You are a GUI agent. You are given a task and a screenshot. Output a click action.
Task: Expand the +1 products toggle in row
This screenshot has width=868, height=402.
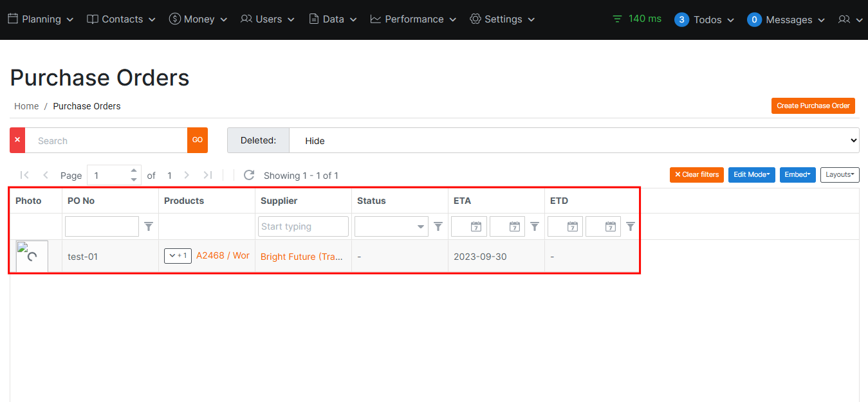178,256
